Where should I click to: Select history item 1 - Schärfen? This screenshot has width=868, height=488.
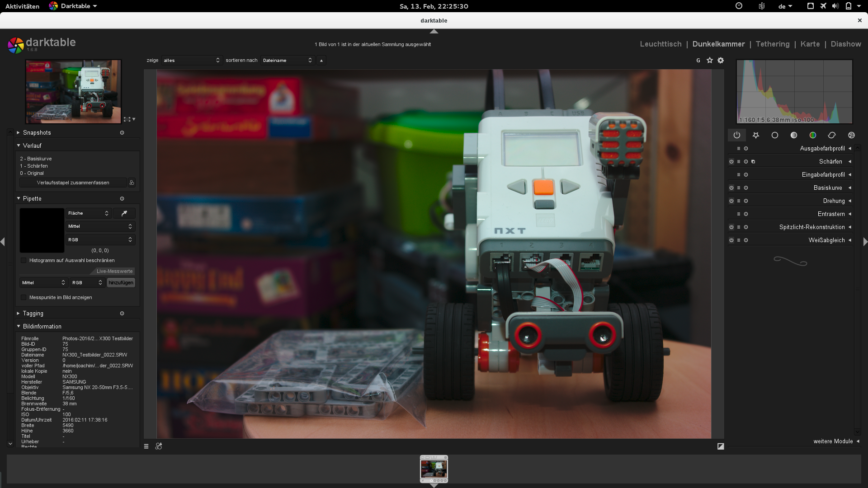[x=34, y=166]
